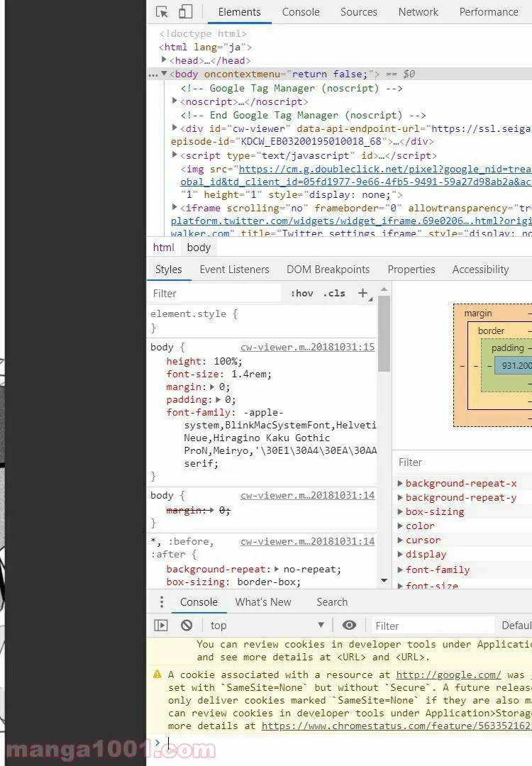Switch to the Network tab
The height and width of the screenshot is (766, 532).
point(418,12)
